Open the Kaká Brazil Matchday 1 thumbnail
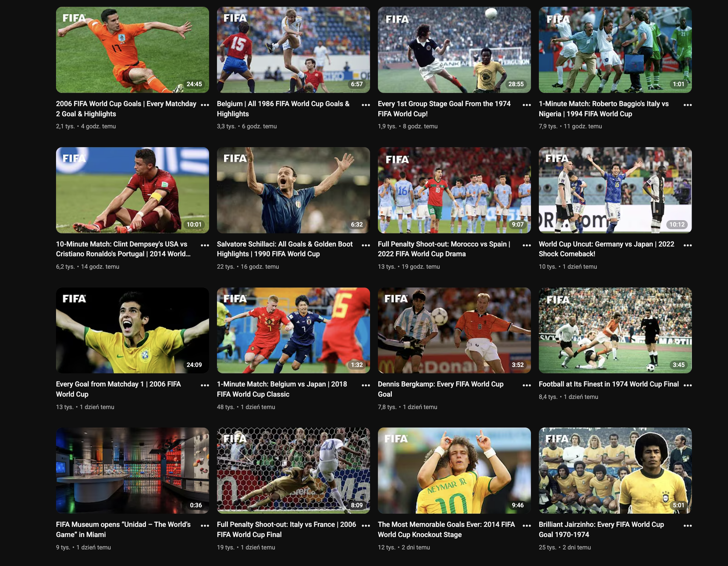Image resolution: width=728 pixels, height=566 pixels. (132, 330)
